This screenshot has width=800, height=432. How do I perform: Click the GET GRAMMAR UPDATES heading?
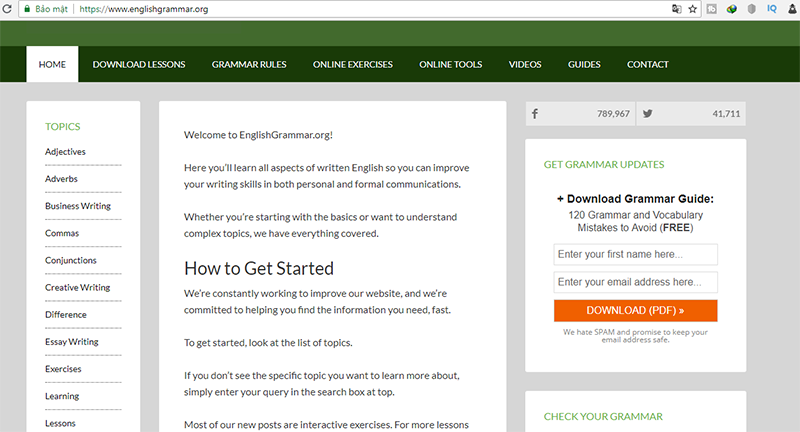click(x=604, y=164)
